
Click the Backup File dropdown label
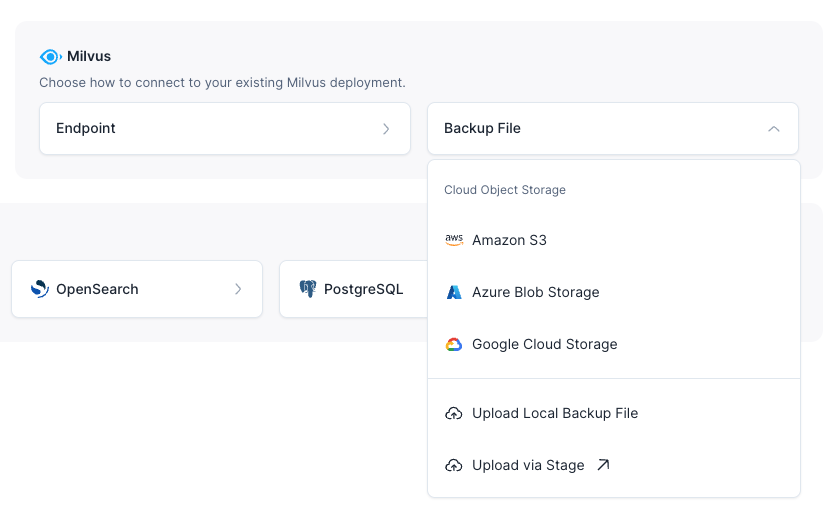coord(482,129)
